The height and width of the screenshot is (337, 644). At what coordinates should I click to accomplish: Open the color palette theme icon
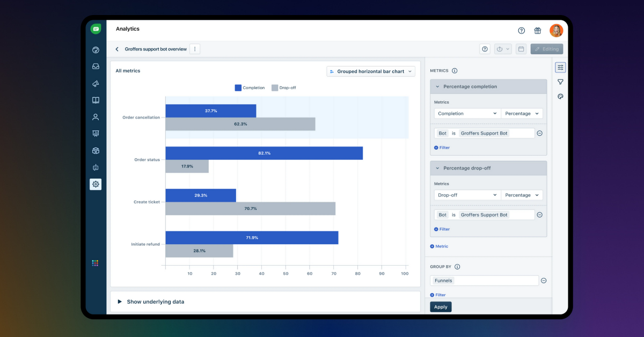[x=560, y=97]
